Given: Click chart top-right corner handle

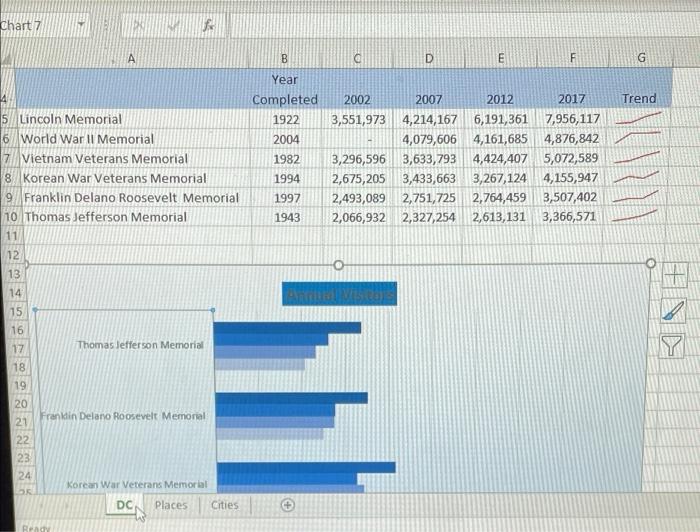Looking at the screenshot, I should click(x=651, y=263).
